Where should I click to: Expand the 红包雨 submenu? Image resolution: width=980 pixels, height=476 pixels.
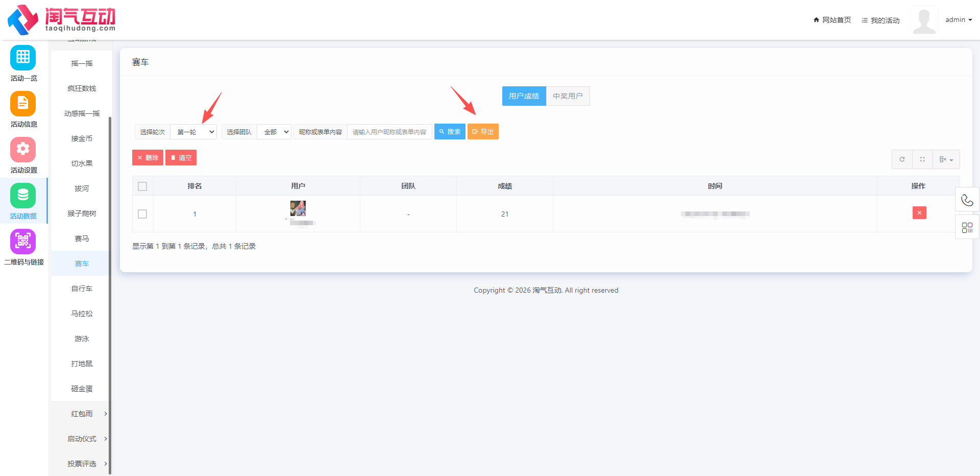tap(82, 414)
